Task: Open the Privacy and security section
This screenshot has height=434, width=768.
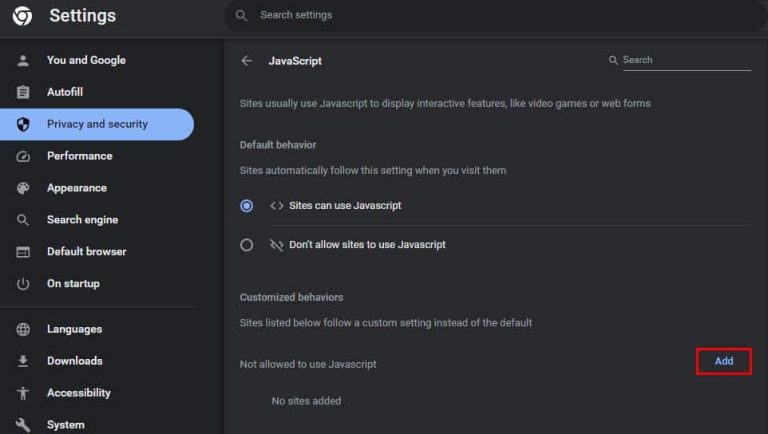Action: (x=97, y=124)
